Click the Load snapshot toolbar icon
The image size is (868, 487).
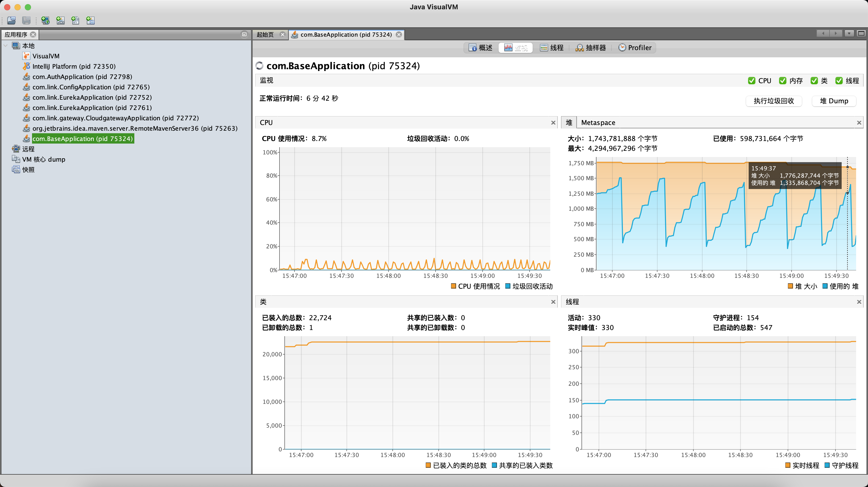(11, 21)
